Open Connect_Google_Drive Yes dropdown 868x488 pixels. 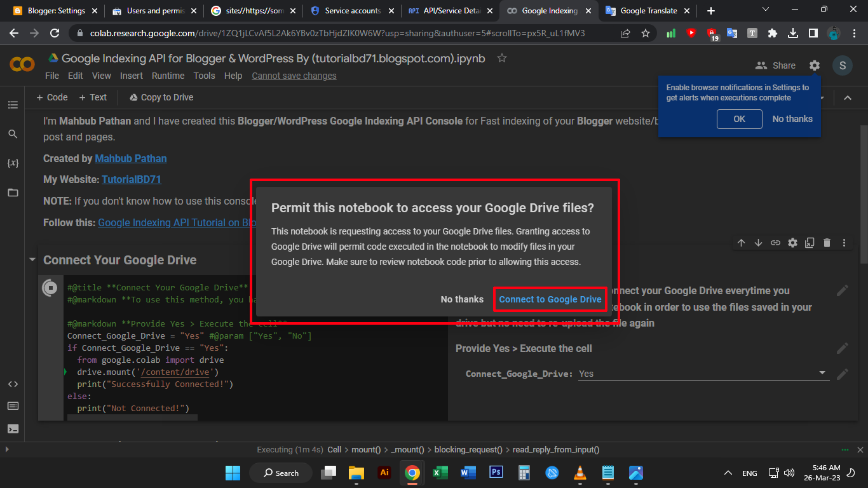704,374
